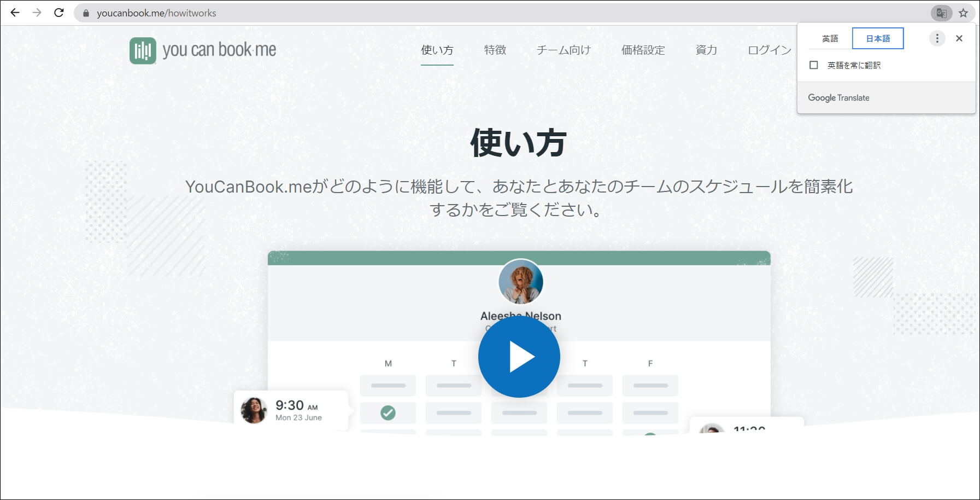Viewport: 980px width, 500px height.
Task: Switch to the 特徴 navigation tab
Action: (x=495, y=50)
